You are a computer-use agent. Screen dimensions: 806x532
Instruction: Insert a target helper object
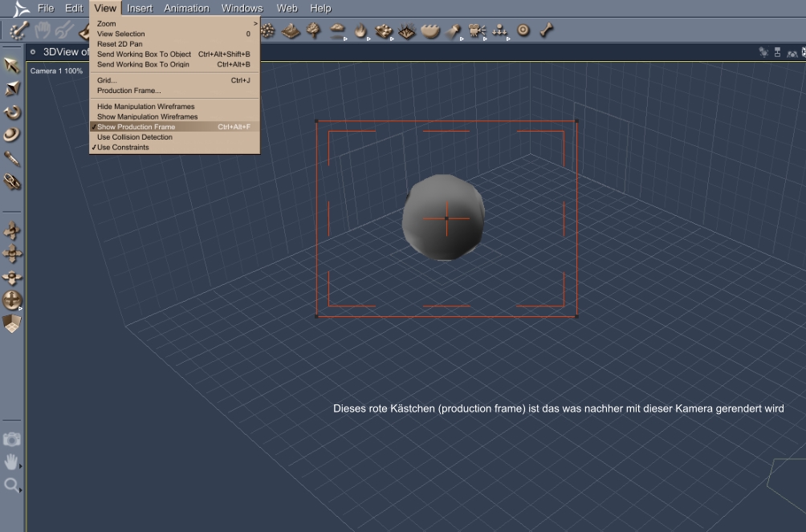(523, 30)
